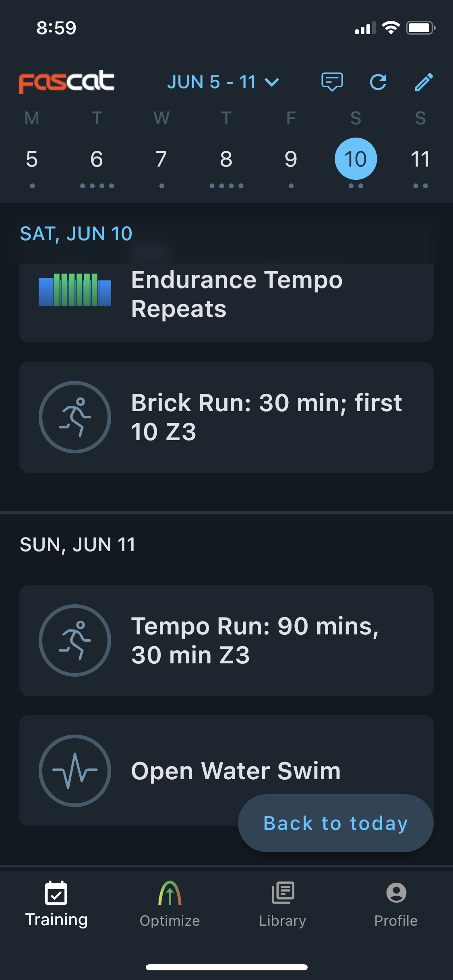Tap the Brick Run running figure icon
Screen dimensions: 453x980
tap(75, 417)
